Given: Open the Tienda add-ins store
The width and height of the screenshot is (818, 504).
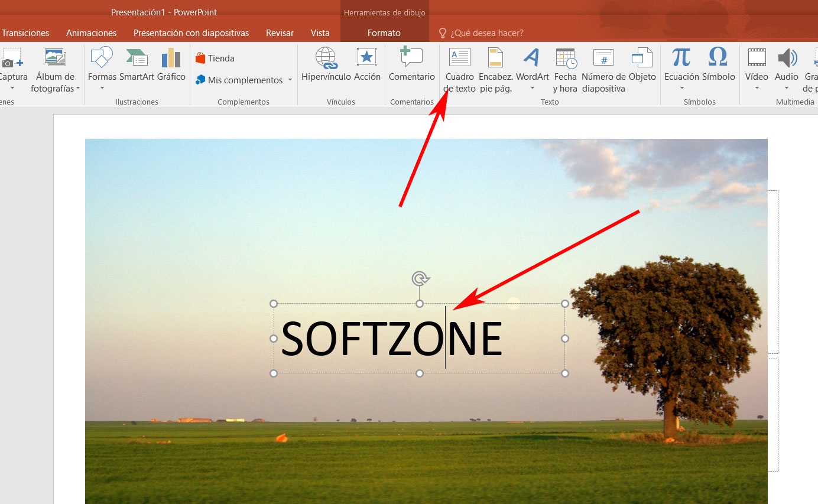Looking at the screenshot, I should point(215,58).
